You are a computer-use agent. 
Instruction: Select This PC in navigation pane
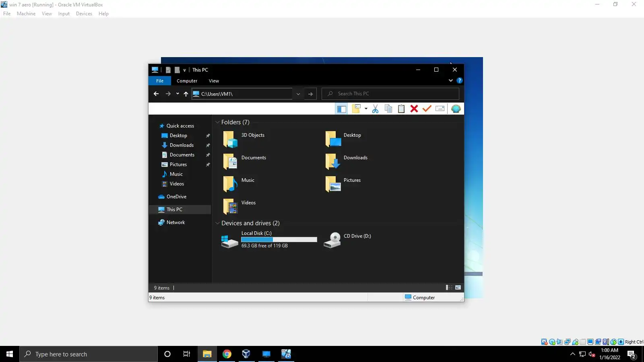click(x=180, y=210)
